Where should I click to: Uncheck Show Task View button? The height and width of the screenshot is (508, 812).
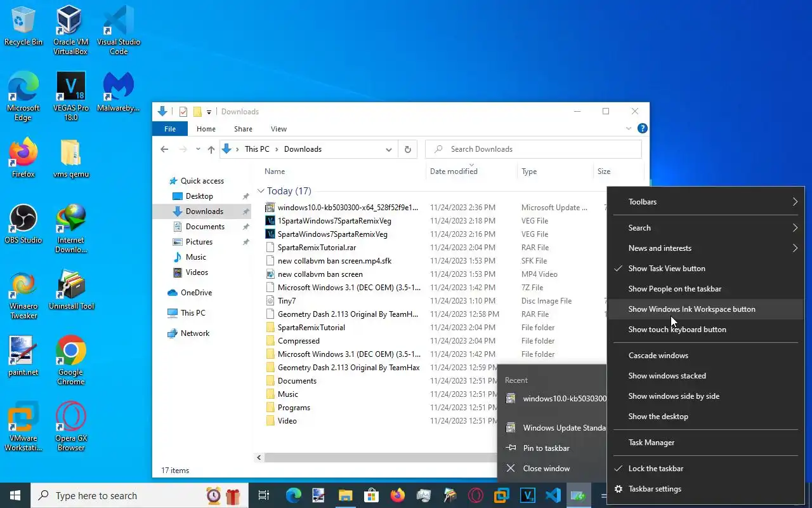click(x=705, y=269)
